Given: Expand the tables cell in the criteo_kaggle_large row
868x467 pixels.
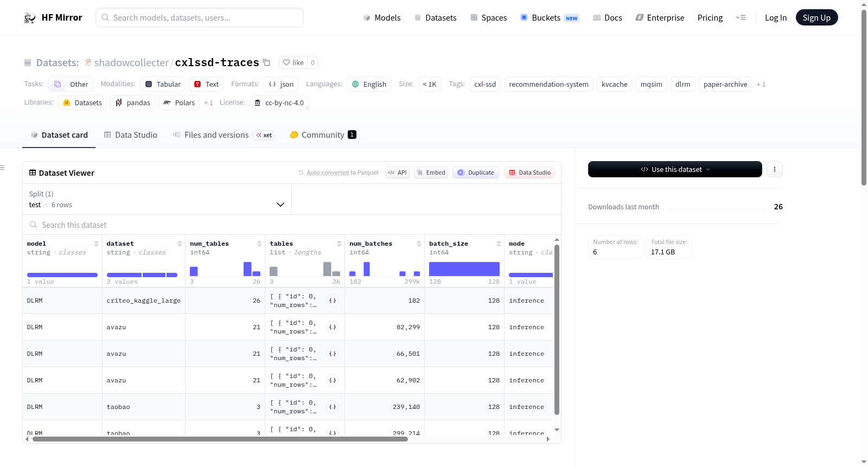Looking at the screenshot, I should [333, 300].
